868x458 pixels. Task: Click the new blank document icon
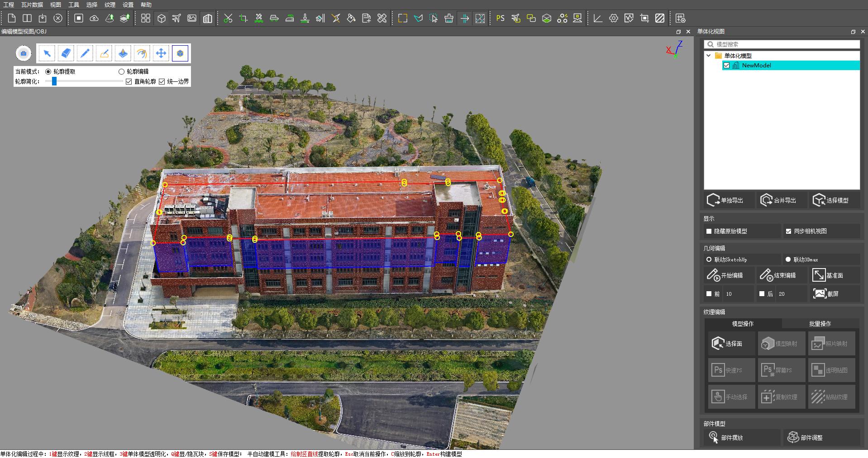12,18
